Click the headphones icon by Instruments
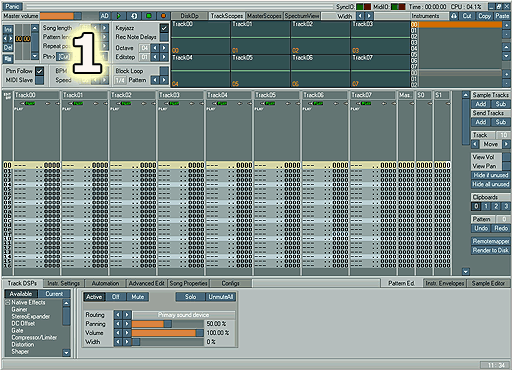This screenshot has height=370, width=512. (x=454, y=16)
